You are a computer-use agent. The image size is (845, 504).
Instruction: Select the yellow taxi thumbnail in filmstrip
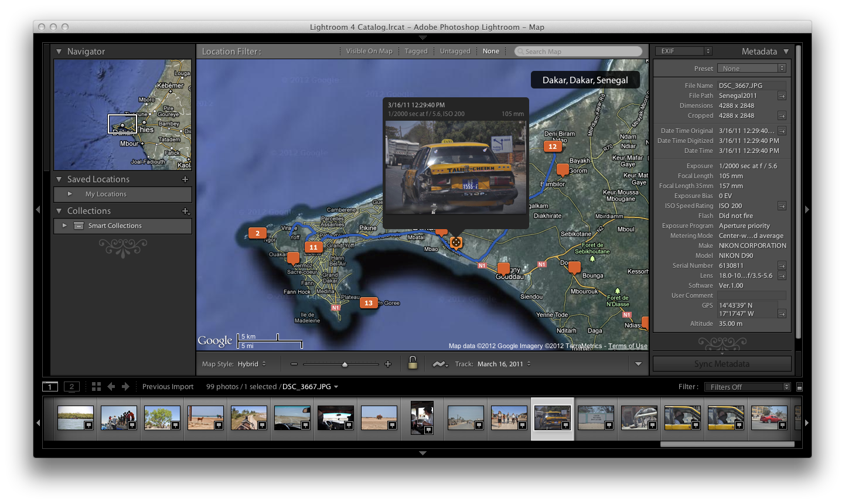(553, 418)
